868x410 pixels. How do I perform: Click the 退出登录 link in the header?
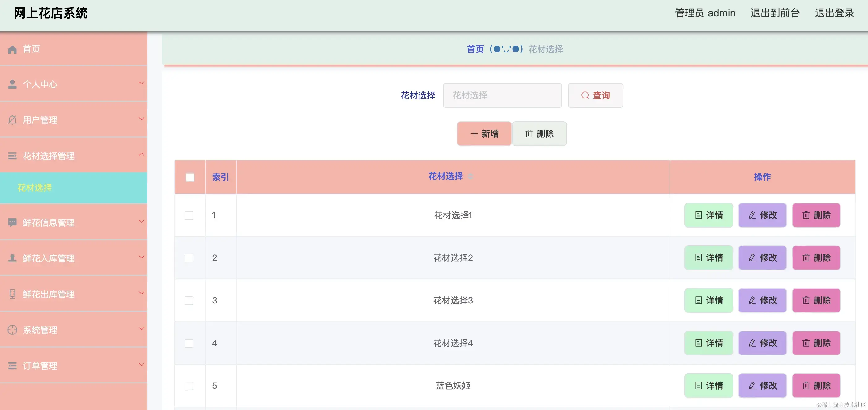point(834,13)
